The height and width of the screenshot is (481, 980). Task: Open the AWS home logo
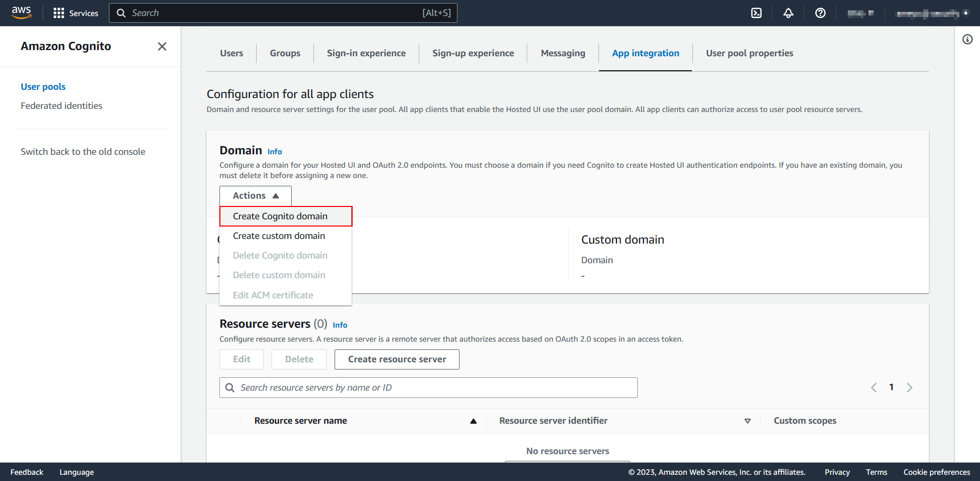click(21, 12)
